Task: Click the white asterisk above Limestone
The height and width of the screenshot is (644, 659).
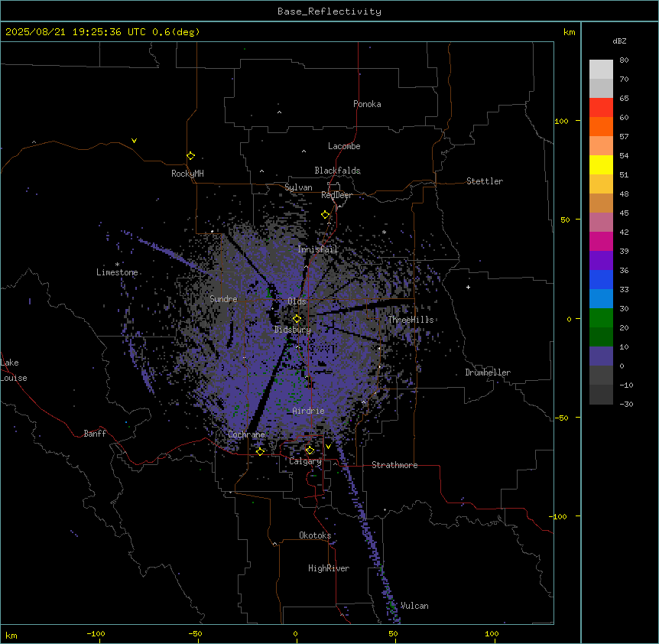Action: (117, 264)
